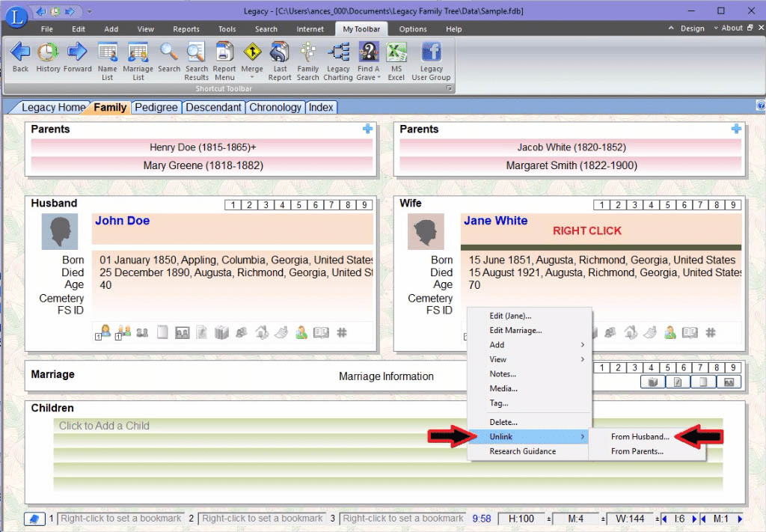Expand the Add submenu in context menu
Screen dimensions: 766x532
(x=530, y=345)
